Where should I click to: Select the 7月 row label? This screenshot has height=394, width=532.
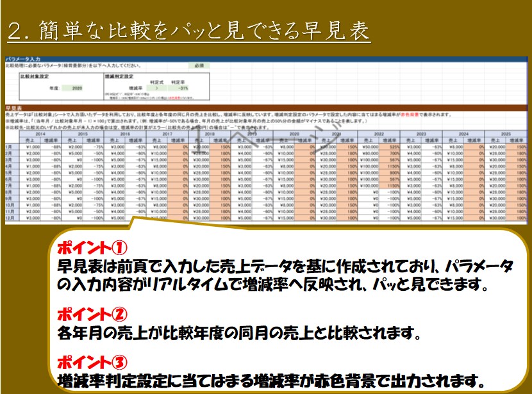click(x=12, y=186)
